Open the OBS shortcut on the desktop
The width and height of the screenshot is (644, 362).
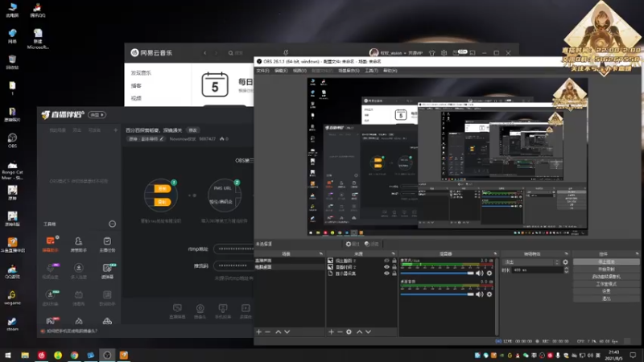coord(12,140)
